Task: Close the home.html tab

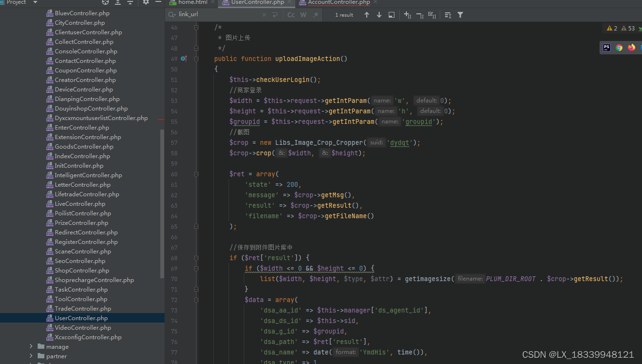Action: coord(213,2)
